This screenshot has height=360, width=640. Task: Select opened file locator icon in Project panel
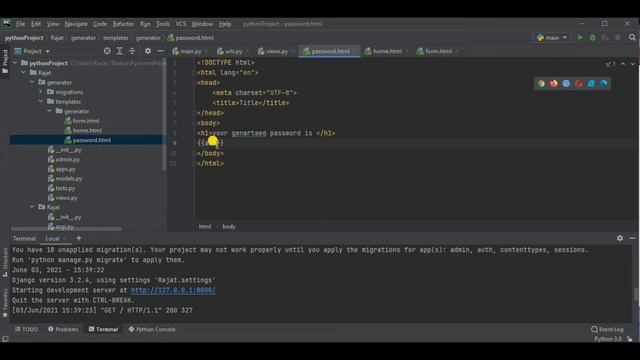(107, 51)
